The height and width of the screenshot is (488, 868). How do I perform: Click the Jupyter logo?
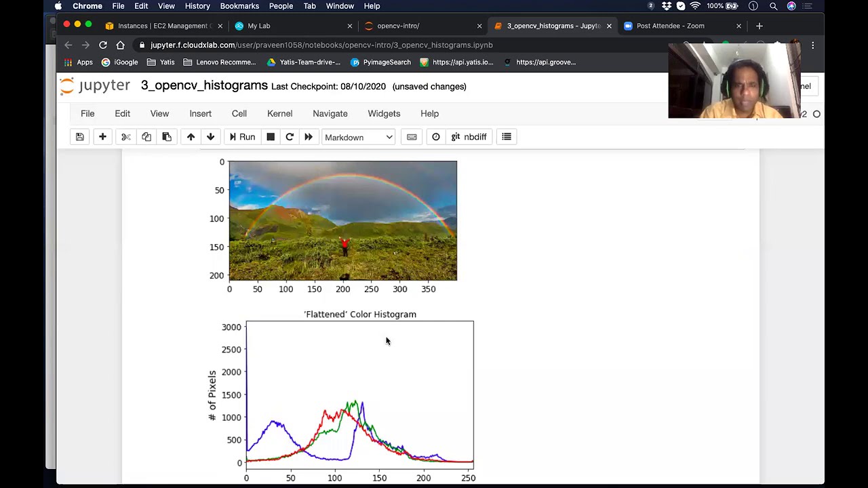[x=95, y=86]
